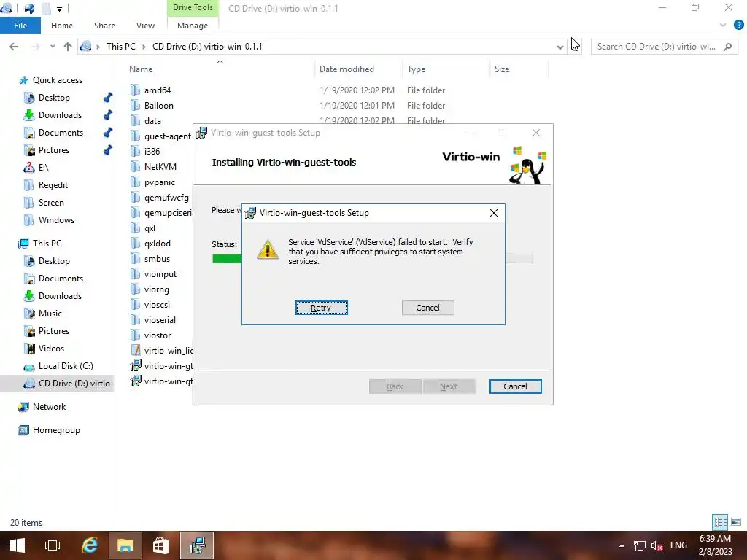
Task: Open Homegroup in navigation pane
Action: (x=55, y=430)
